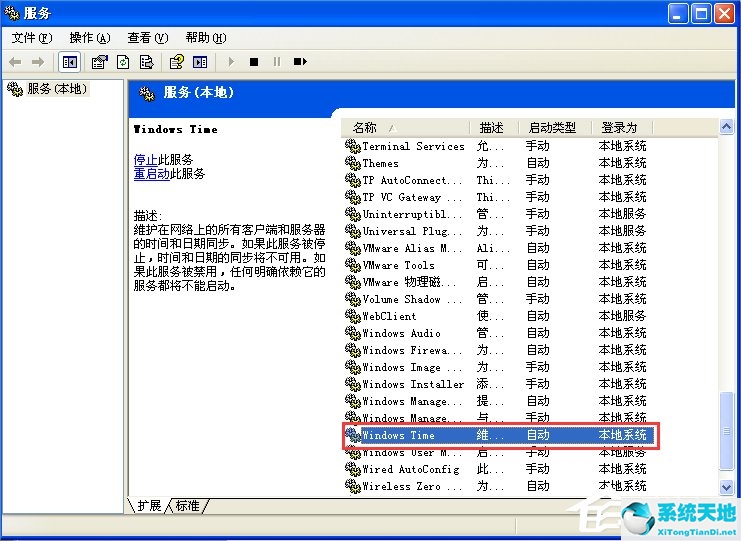Toggle the show/hide console tree icon
Screen dimensions: 741x541
tap(69, 62)
